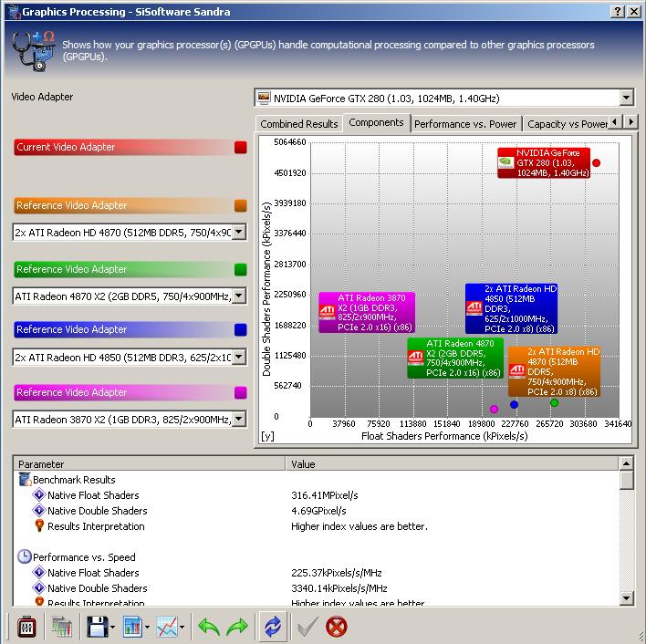The height and width of the screenshot is (644, 646).
Task: Open the 2x ATI Radeon HD 4870 dropdown
Action: [239, 233]
